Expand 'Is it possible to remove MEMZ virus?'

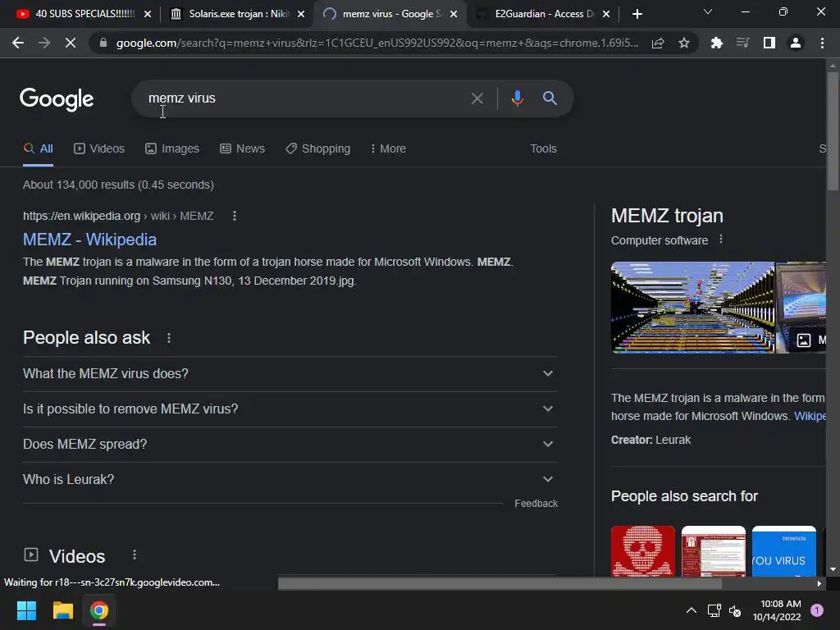pyautogui.click(x=290, y=409)
